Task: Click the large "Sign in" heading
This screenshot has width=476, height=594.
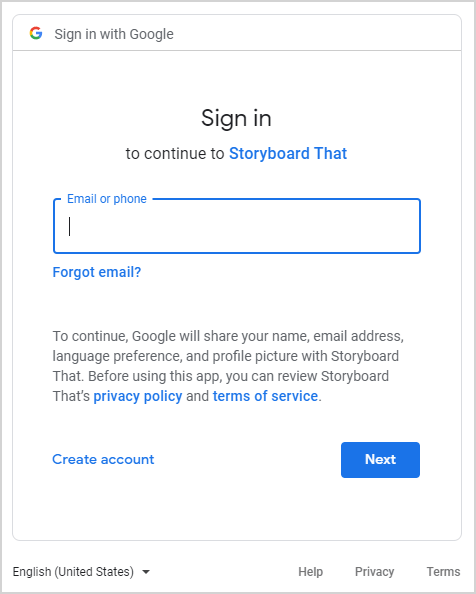Action: (x=236, y=118)
